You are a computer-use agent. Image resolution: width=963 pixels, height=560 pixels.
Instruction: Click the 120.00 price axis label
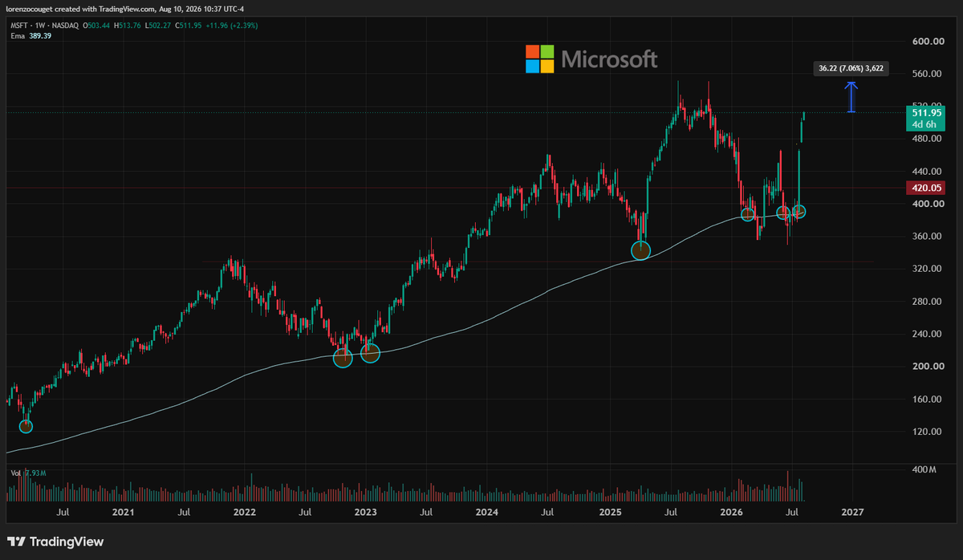pyautogui.click(x=928, y=432)
